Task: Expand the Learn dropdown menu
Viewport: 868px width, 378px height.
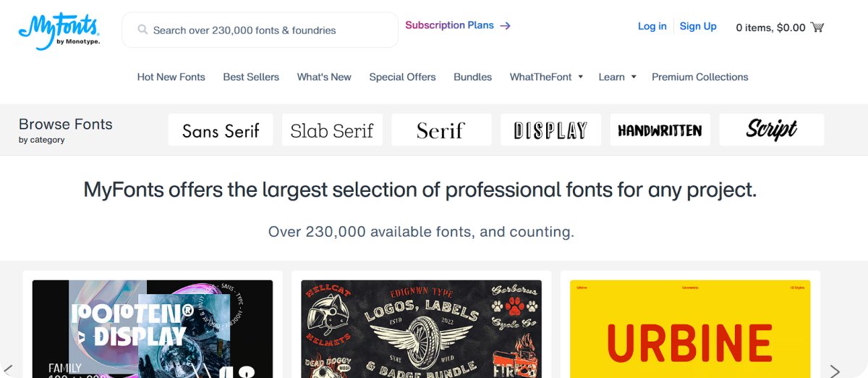Action: pos(634,77)
